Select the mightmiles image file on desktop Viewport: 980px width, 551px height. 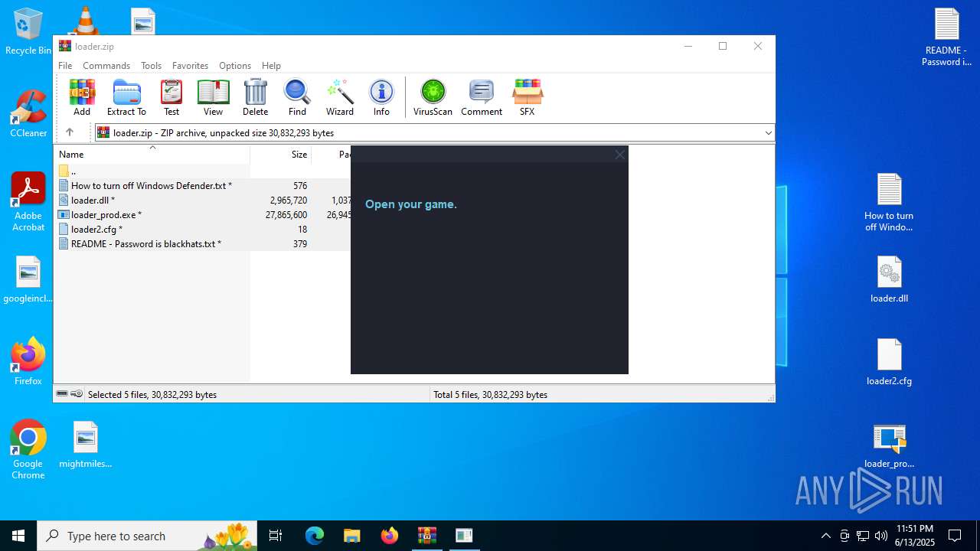[x=86, y=445]
